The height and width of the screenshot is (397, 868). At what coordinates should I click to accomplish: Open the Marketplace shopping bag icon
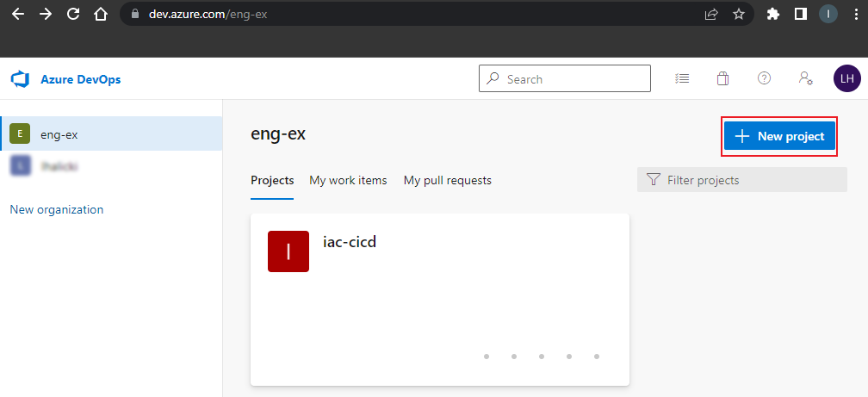722,78
